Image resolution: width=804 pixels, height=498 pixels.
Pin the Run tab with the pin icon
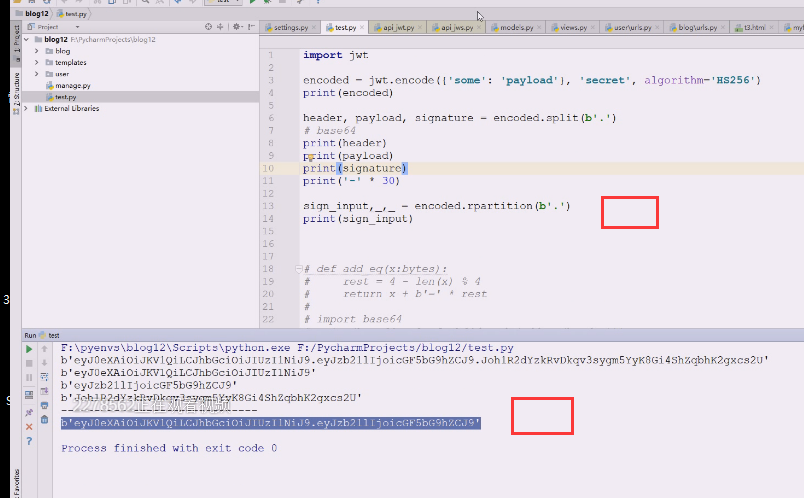(29, 412)
